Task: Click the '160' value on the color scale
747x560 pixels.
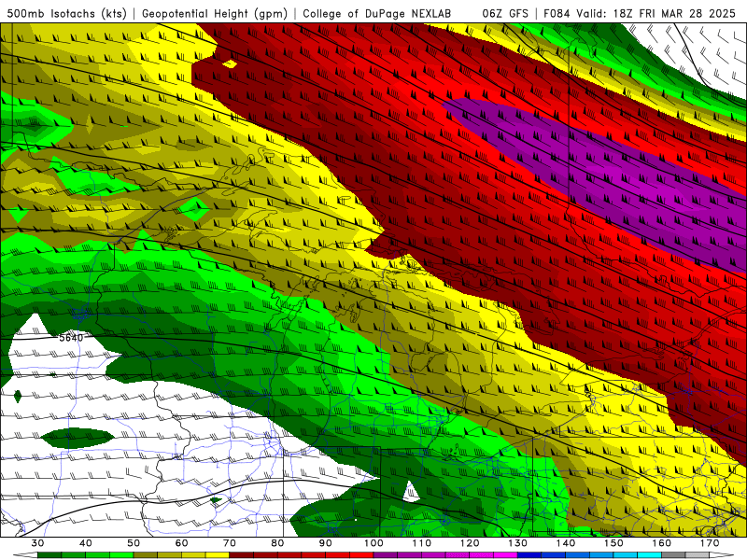Action: [661, 543]
